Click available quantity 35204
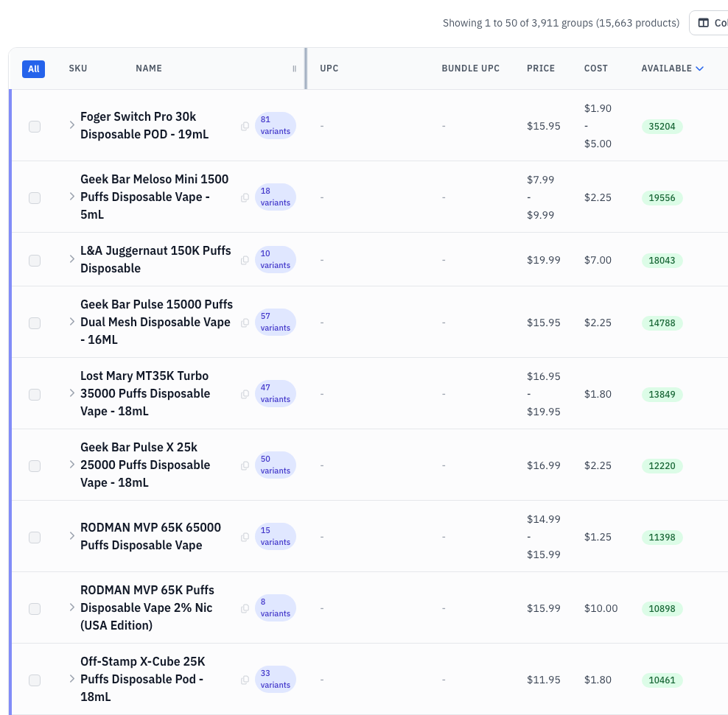The height and width of the screenshot is (715, 728). tap(662, 127)
